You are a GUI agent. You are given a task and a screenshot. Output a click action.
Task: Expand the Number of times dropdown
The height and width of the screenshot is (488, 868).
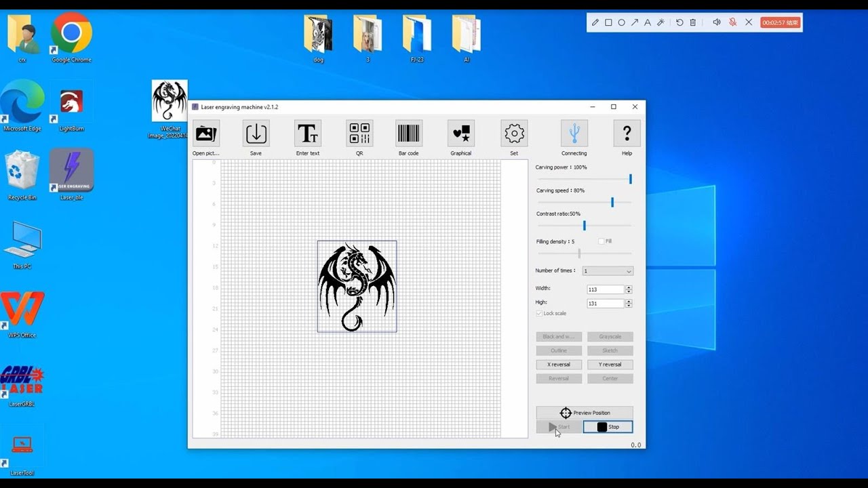[608, 271]
